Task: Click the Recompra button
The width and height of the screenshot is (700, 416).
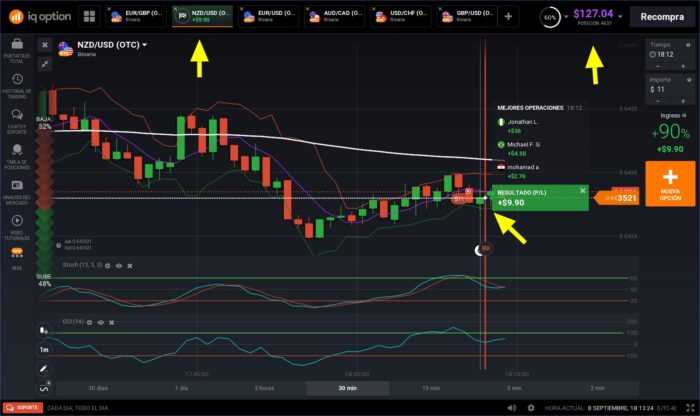Action: 662,17
